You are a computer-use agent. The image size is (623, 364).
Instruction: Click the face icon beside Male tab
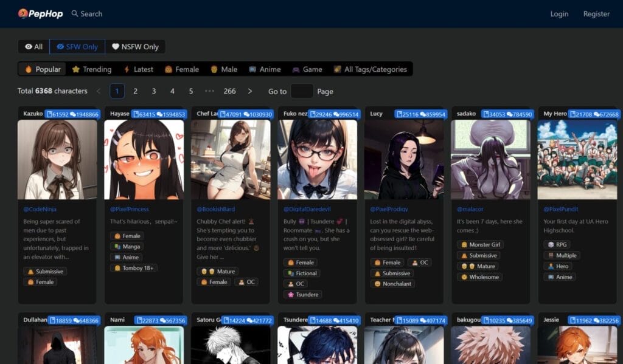coord(214,69)
